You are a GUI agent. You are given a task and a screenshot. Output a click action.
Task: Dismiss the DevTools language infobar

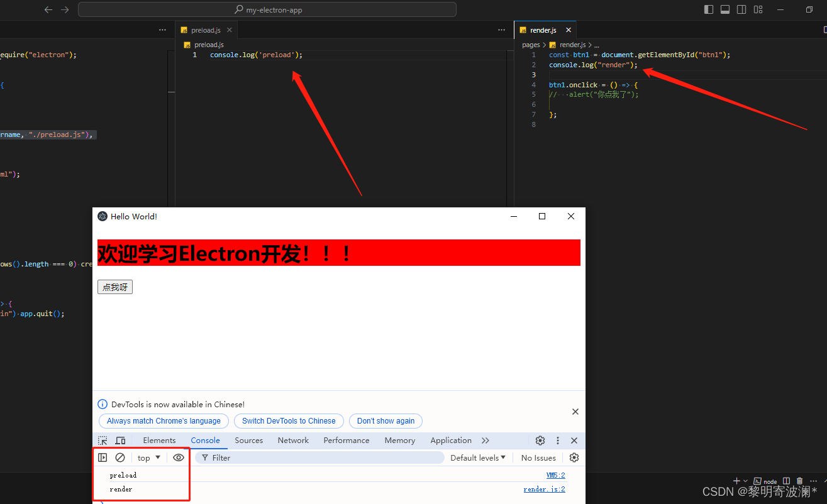575,412
